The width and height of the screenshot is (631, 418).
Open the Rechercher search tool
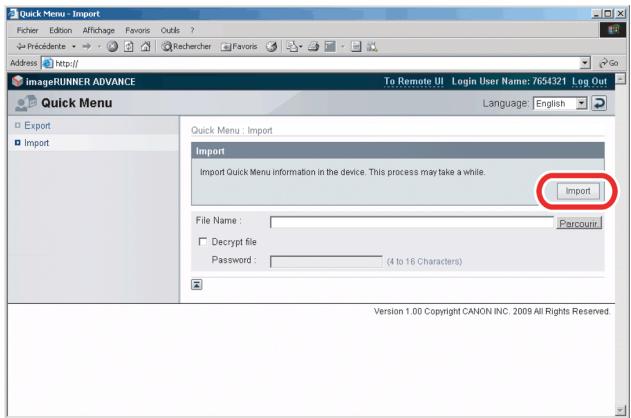[x=186, y=47]
